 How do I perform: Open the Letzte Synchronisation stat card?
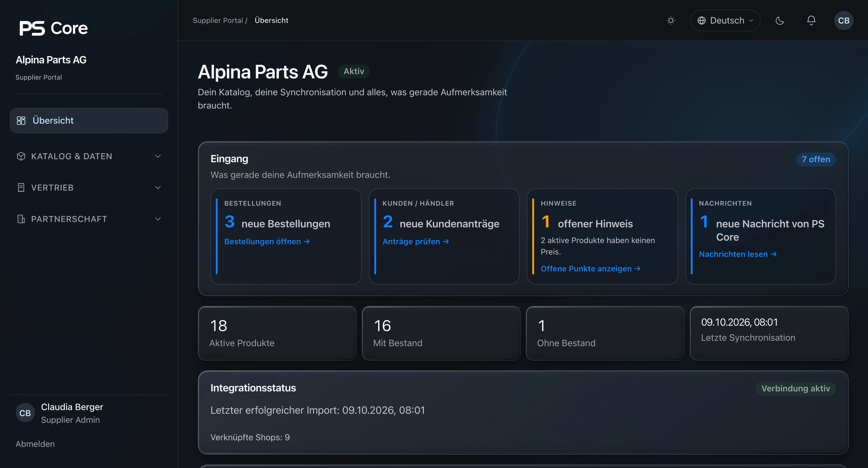click(769, 333)
